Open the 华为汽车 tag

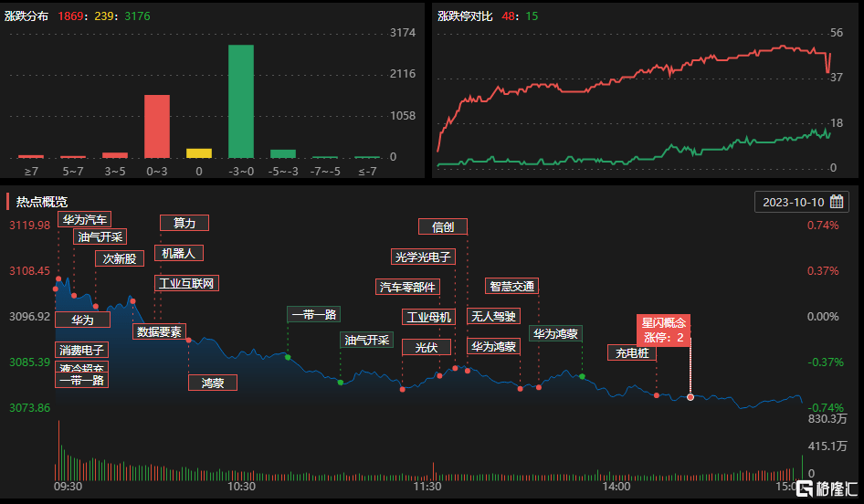click(84, 219)
